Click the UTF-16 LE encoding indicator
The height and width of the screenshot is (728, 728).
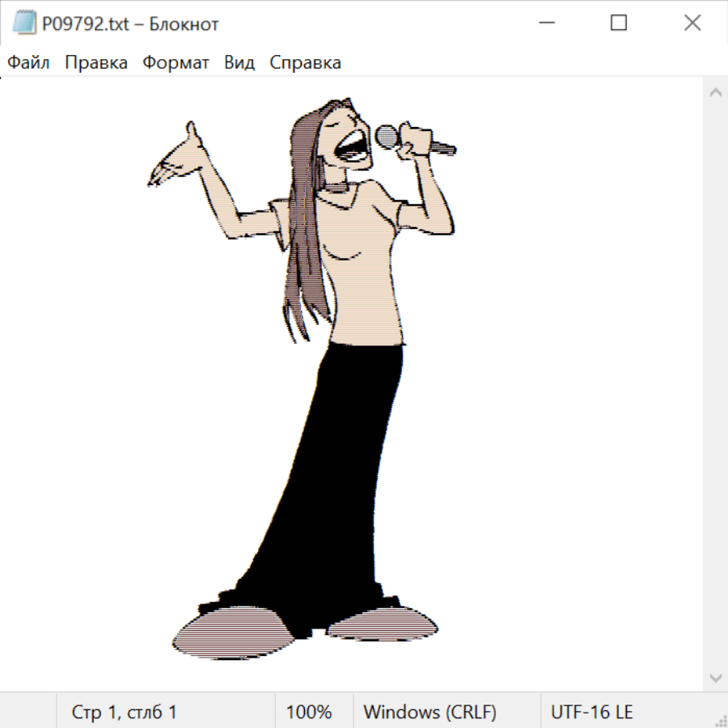click(592, 712)
